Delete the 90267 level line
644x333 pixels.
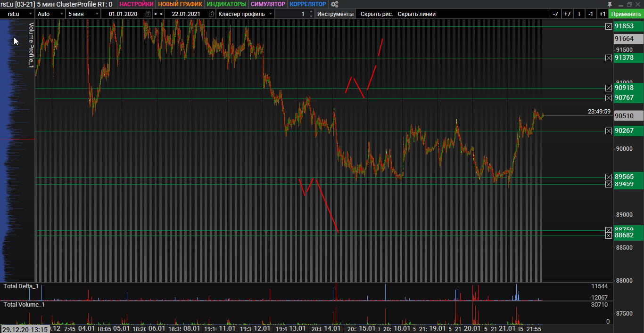609,131
